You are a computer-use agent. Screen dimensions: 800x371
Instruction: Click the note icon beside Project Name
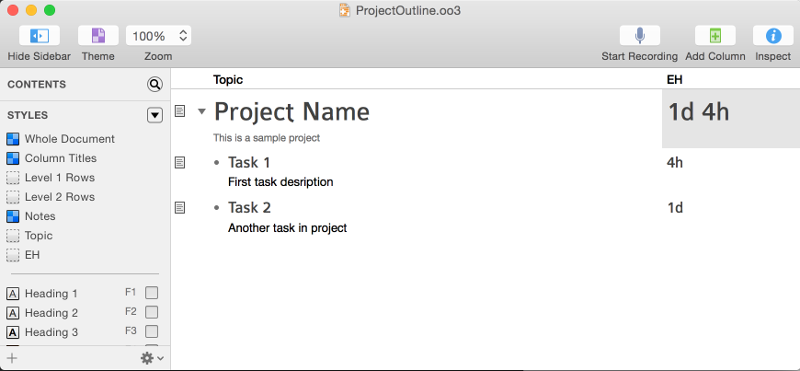(x=180, y=111)
